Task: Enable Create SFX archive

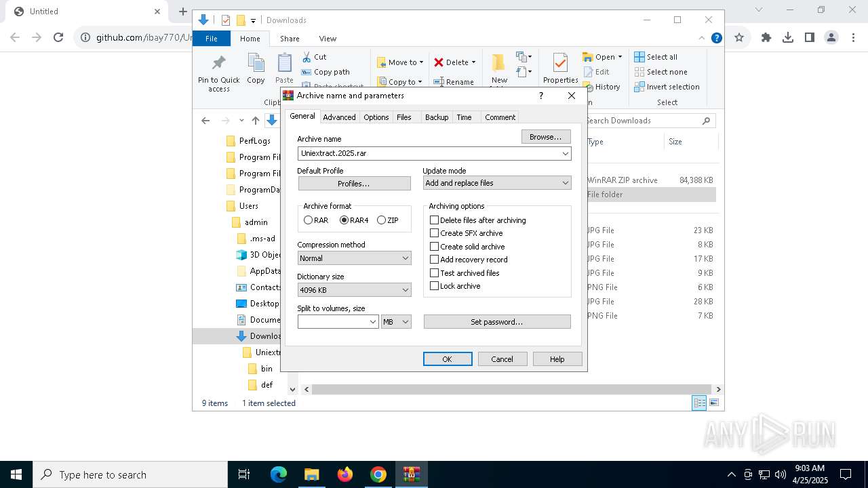Action: click(x=467, y=233)
